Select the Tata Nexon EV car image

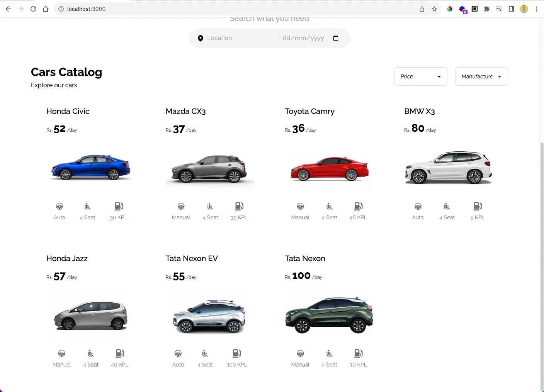click(209, 316)
